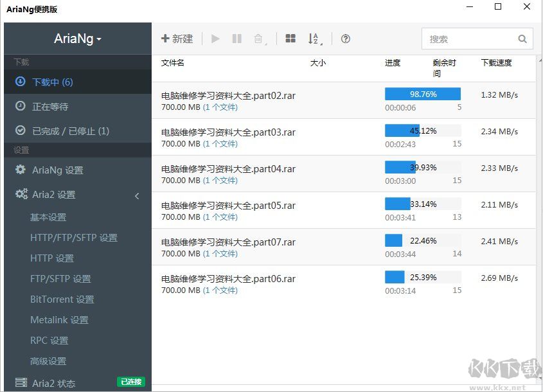This screenshot has height=392, width=543.
Task: Open the AriaNg dropdown title menu
Action: point(77,38)
